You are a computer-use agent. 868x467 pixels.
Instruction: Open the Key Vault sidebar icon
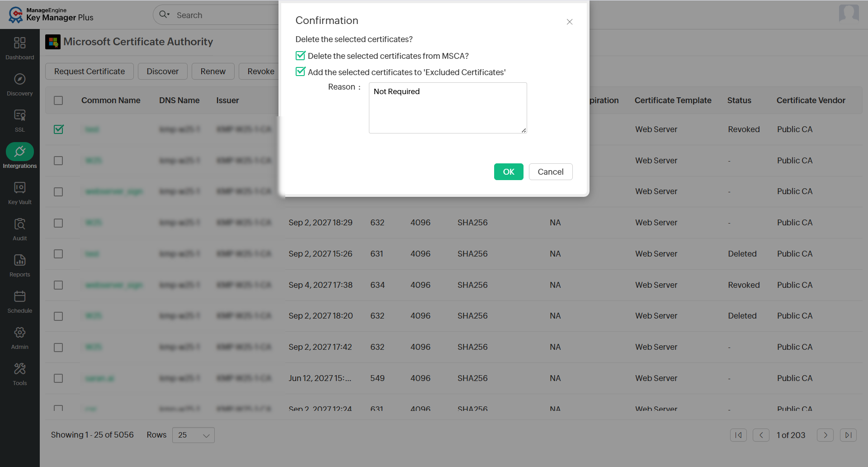(x=20, y=188)
